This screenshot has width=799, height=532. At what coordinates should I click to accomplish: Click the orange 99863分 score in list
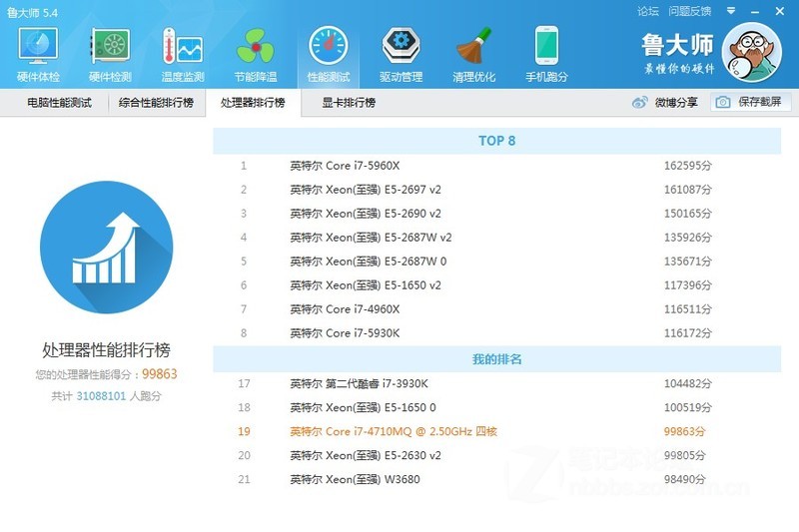(x=684, y=431)
